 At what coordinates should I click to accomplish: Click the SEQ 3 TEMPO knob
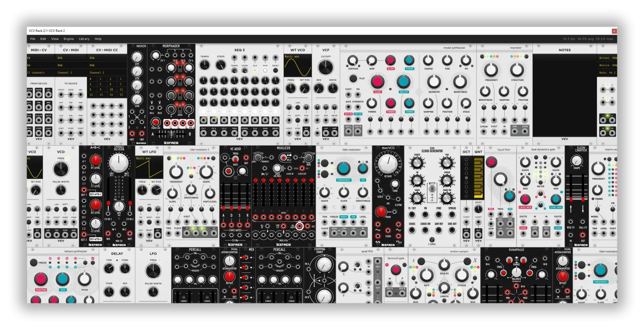point(205,65)
